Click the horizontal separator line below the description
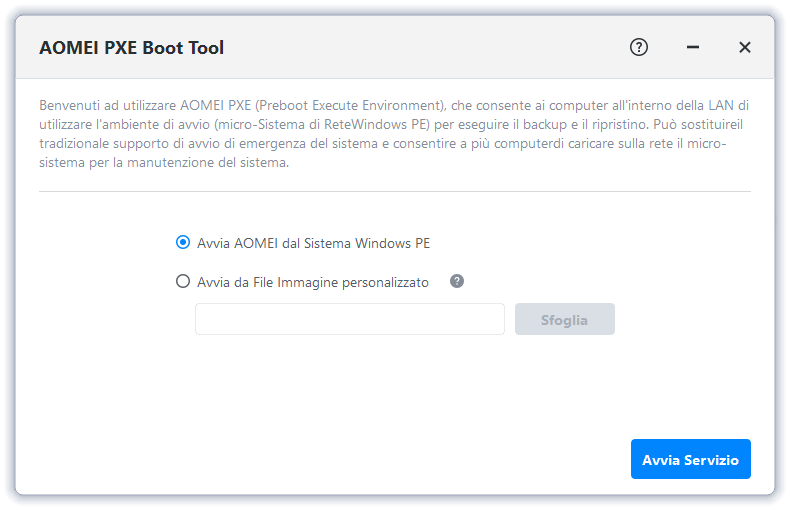Viewport: 790px width, 510px height. [x=394, y=191]
